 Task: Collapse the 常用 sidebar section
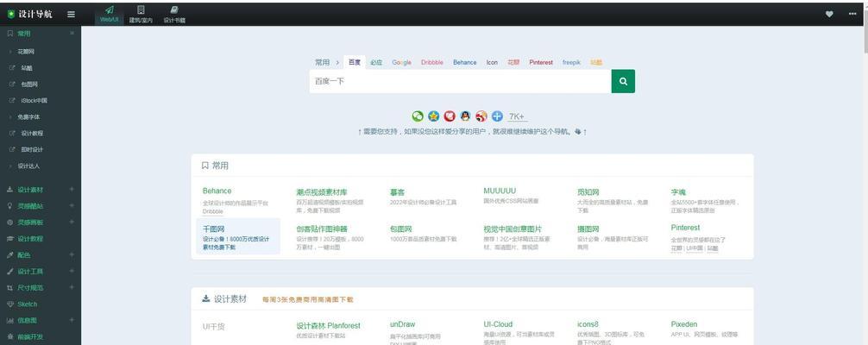pyautogui.click(x=72, y=34)
